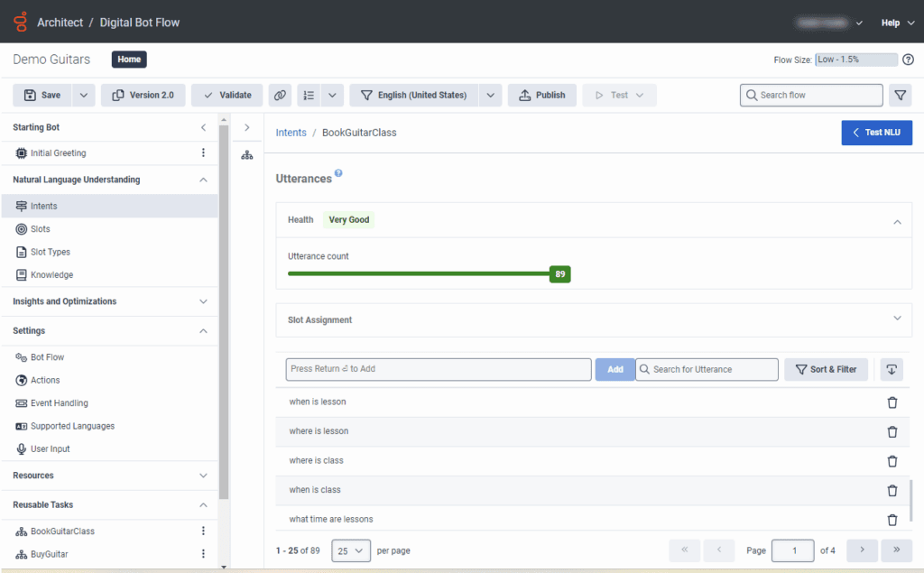Expand Insights and Optimizations section
The height and width of the screenshot is (573, 924).
tap(202, 301)
